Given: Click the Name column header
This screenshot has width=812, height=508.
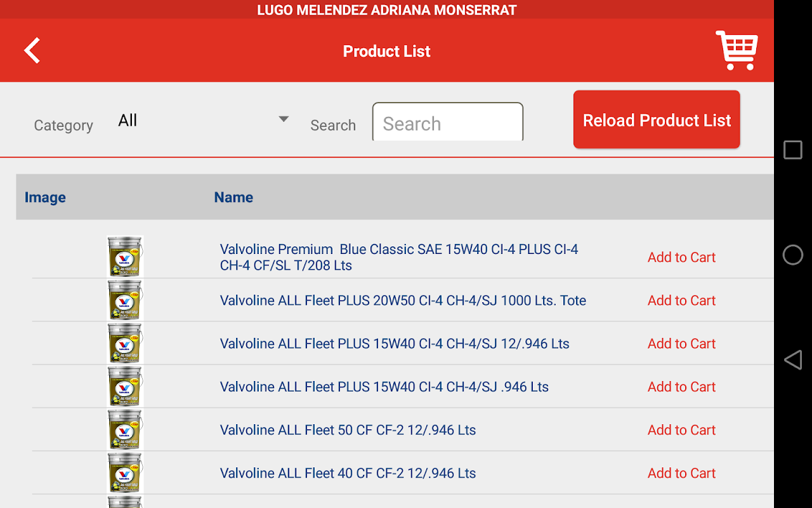Looking at the screenshot, I should pyautogui.click(x=233, y=197).
